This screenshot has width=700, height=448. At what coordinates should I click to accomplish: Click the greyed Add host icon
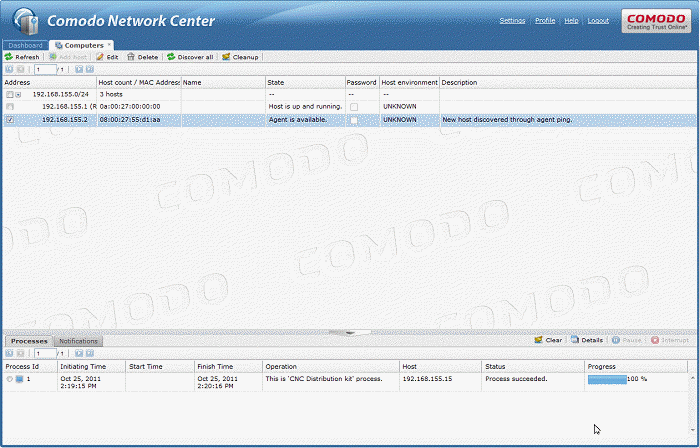[53, 57]
